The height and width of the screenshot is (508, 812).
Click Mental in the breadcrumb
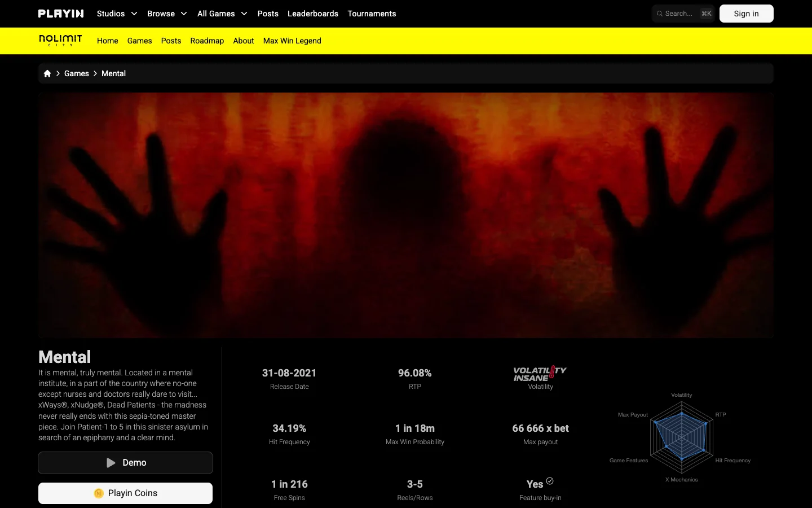click(x=113, y=73)
